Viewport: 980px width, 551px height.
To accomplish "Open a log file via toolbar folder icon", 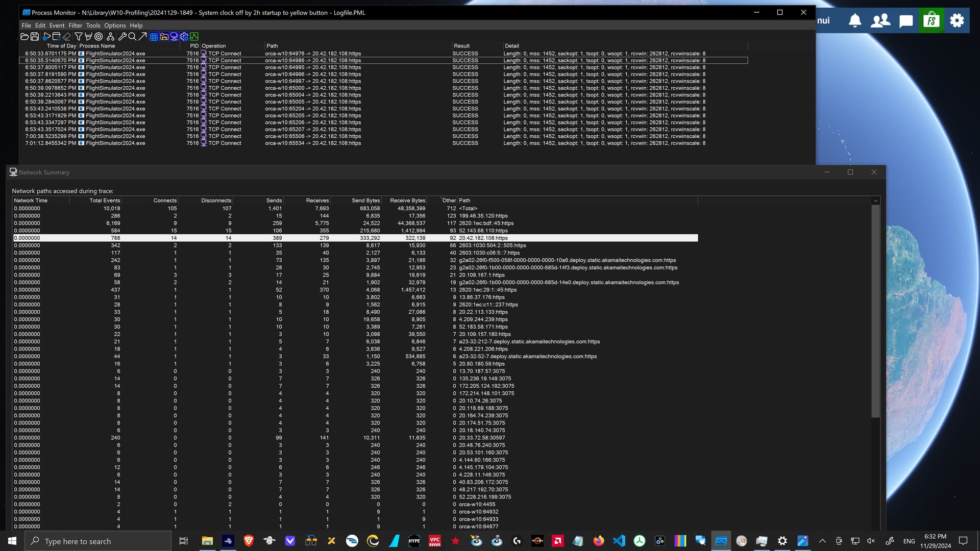I will tap(24, 36).
